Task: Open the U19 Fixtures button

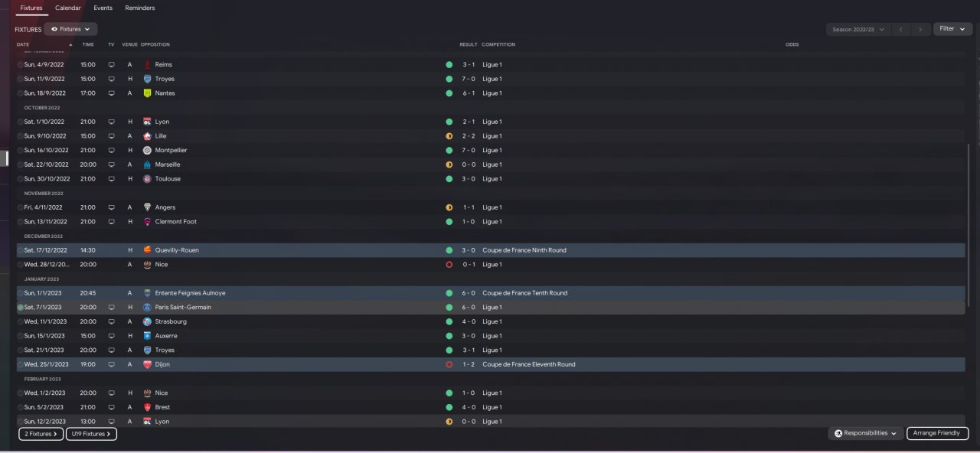Action: (91, 434)
